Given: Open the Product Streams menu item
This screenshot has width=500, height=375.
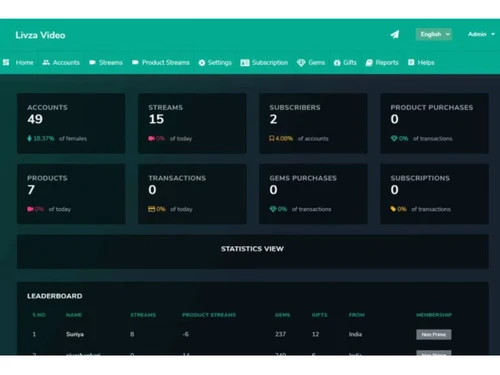Looking at the screenshot, I should click(x=166, y=62).
